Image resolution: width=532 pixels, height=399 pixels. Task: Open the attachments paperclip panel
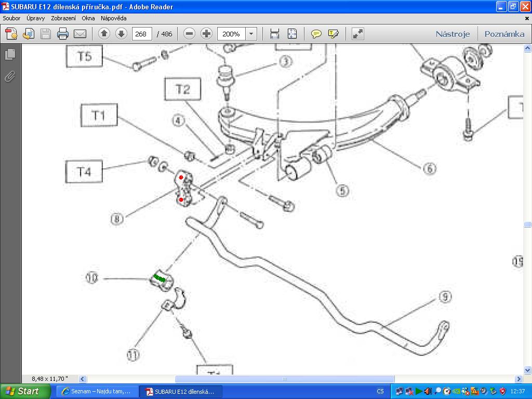pos(10,76)
